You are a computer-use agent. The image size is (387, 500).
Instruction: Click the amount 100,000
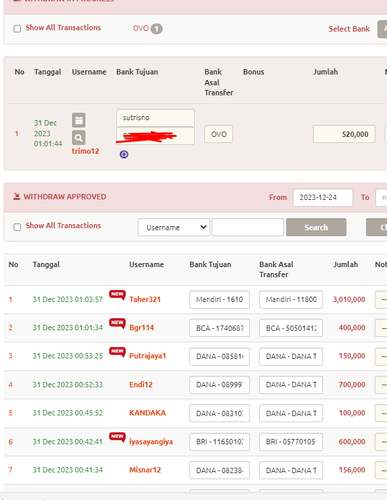pyautogui.click(x=352, y=413)
